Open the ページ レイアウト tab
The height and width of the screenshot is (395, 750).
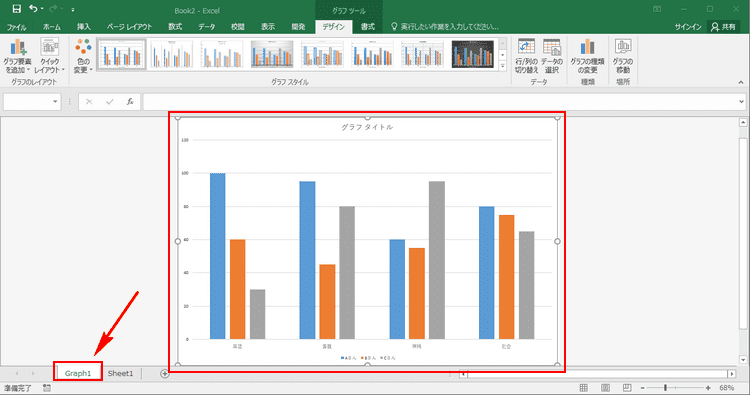coord(129,27)
